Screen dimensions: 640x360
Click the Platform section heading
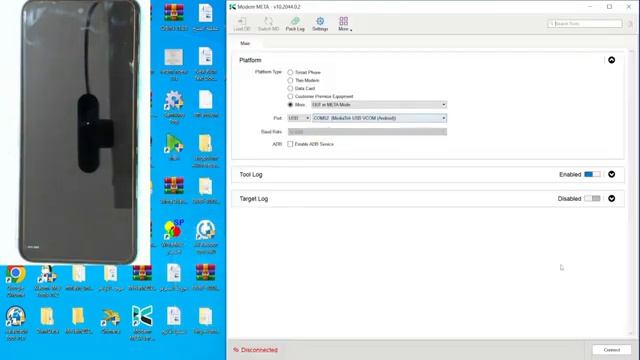coord(250,60)
